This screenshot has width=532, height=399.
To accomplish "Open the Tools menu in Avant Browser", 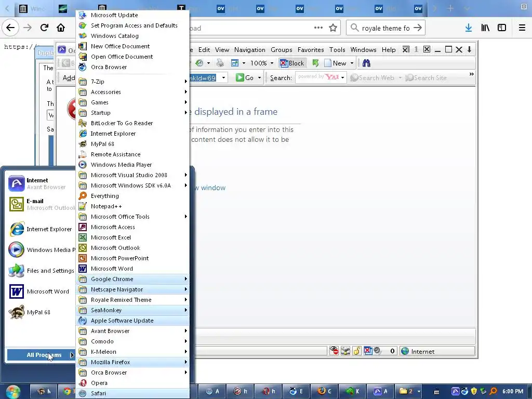I will pyautogui.click(x=337, y=50).
